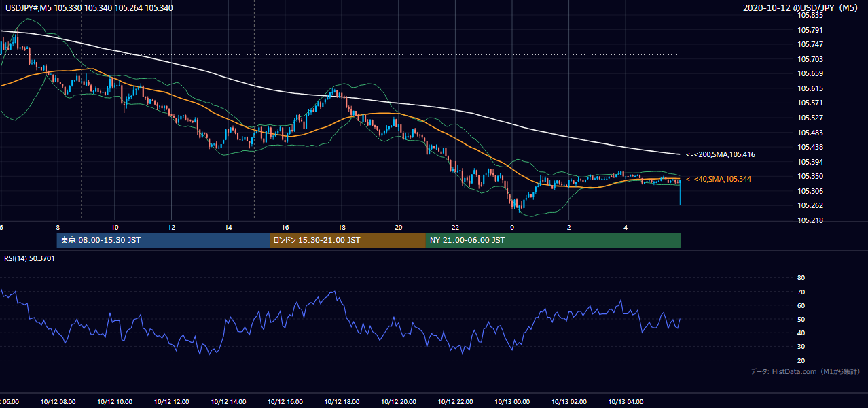Click the 10/12 20:00 date label
This screenshot has width=868, height=408.
click(399, 401)
